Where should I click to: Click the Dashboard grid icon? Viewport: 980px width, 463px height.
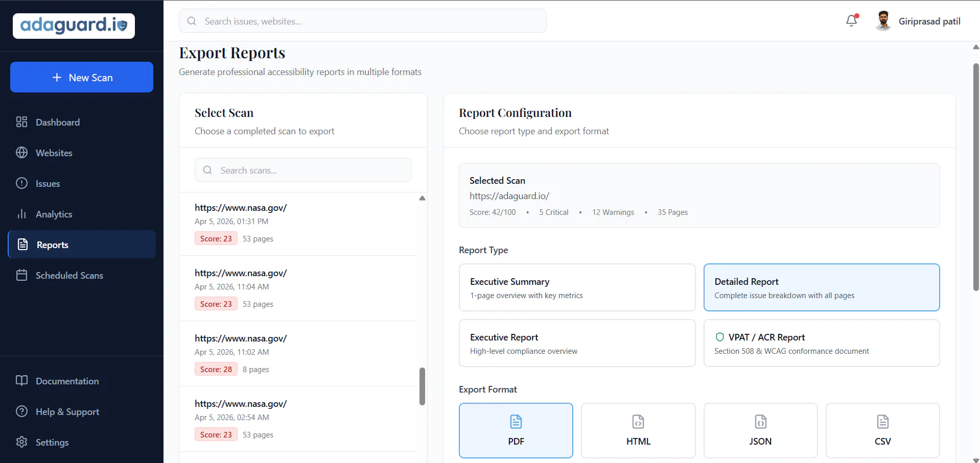coord(21,122)
